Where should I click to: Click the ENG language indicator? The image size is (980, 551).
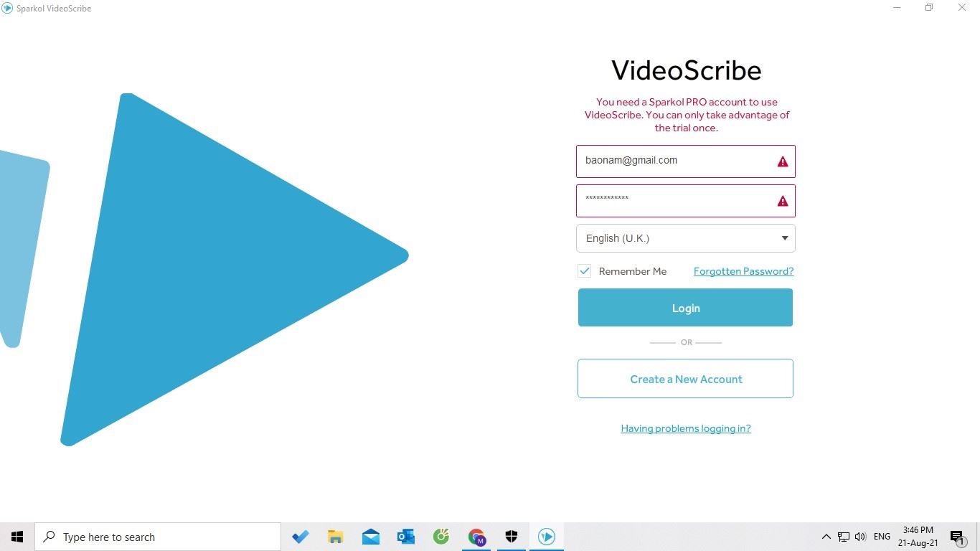(881, 536)
